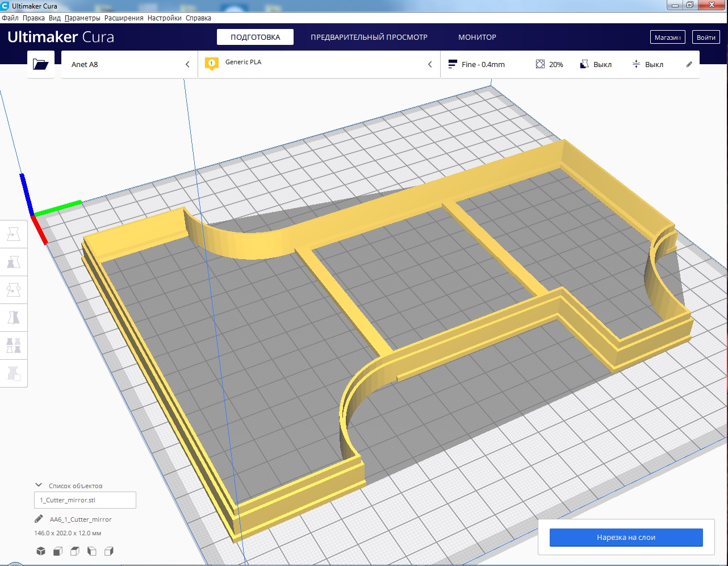Expand the Generic PLA material panel

(x=319, y=64)
